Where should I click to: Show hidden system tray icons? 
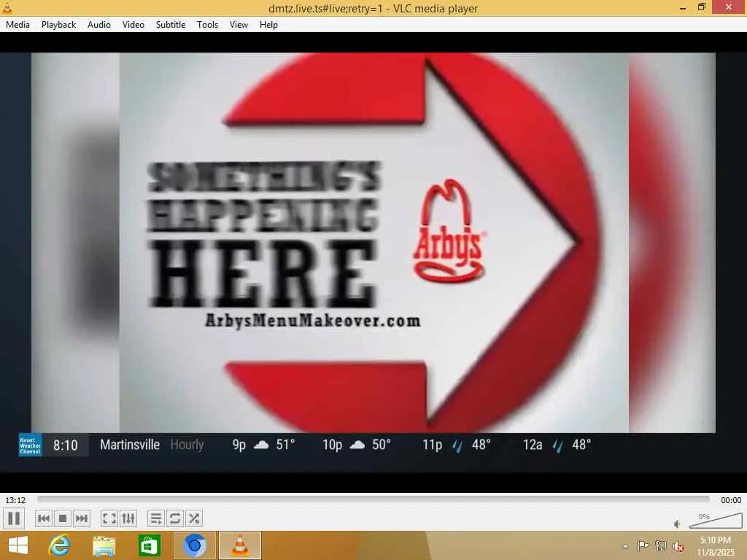[625, 546]
